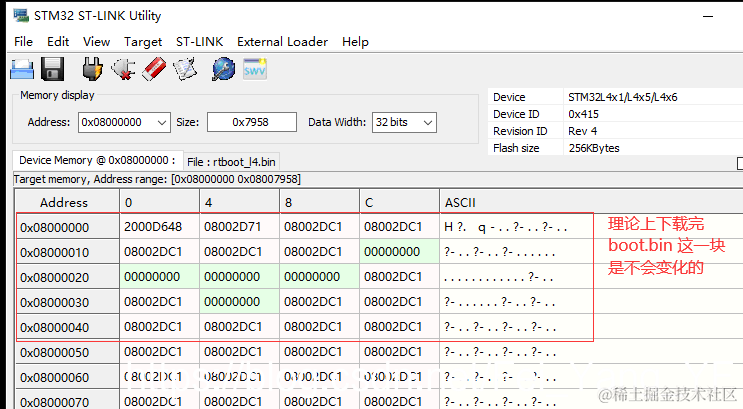Click the STM32 ST-LINK Utility title icon

coord(21,15)
